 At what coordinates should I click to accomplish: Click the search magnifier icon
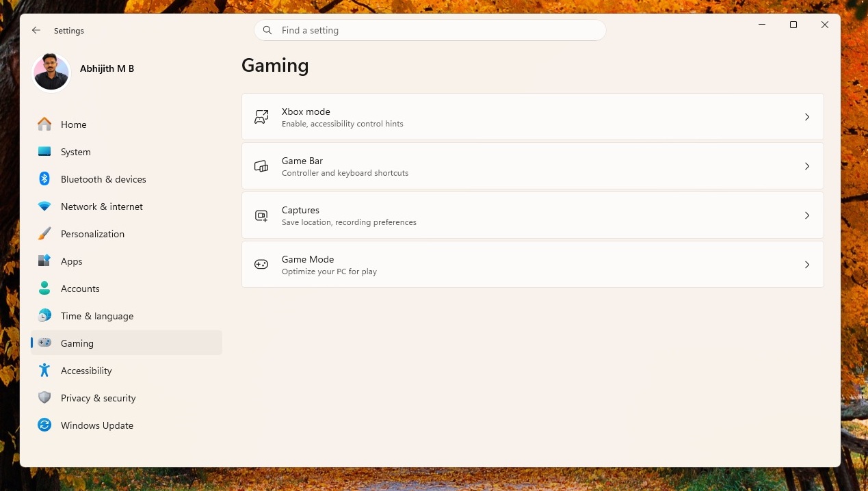click(268, 30)
